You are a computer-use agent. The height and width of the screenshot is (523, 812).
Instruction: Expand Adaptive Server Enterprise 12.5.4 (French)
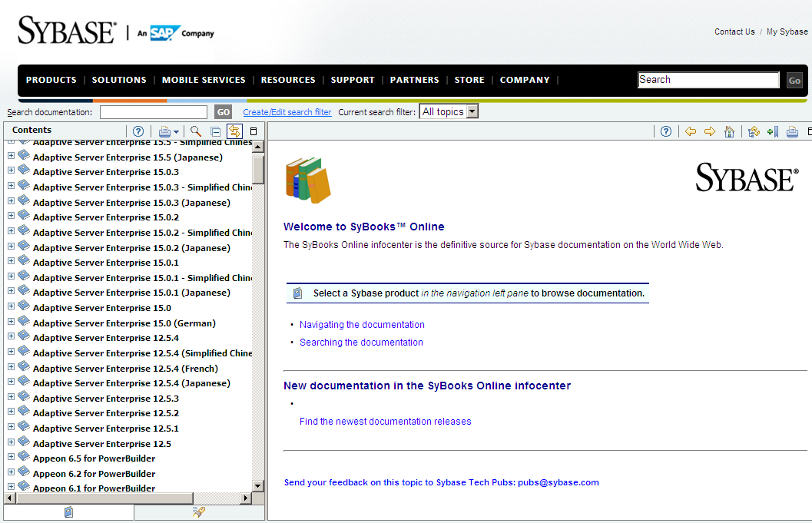[x=11, y=366]
